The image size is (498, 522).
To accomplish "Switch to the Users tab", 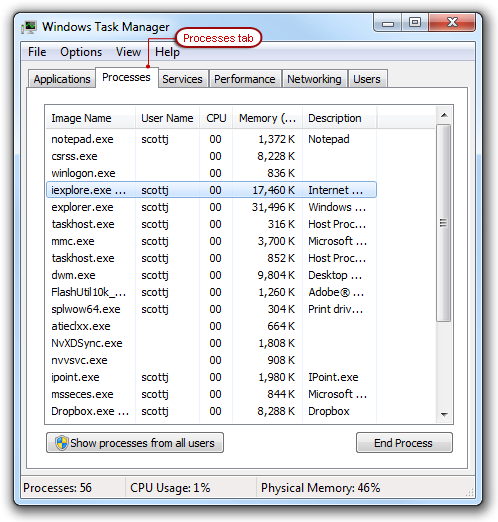I will 367,79.
